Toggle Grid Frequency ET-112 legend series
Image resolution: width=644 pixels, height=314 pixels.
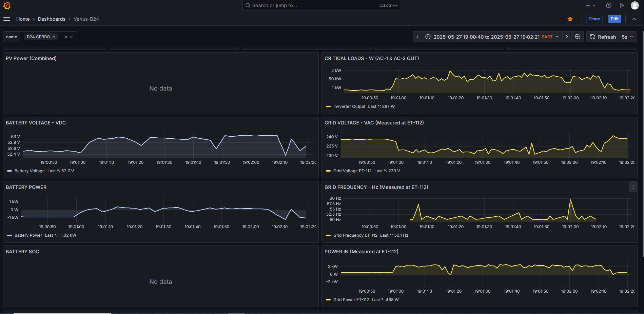point(355,235)
